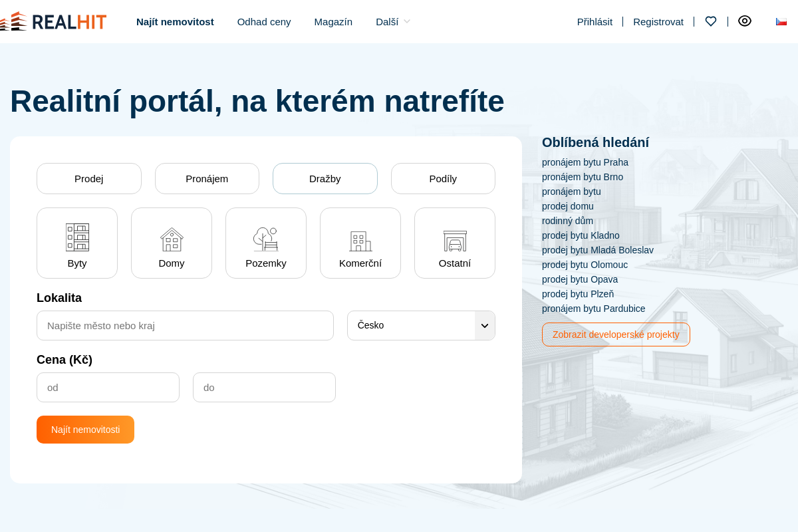Click Zobrazit developerské projekty

(x=616, y=334)
